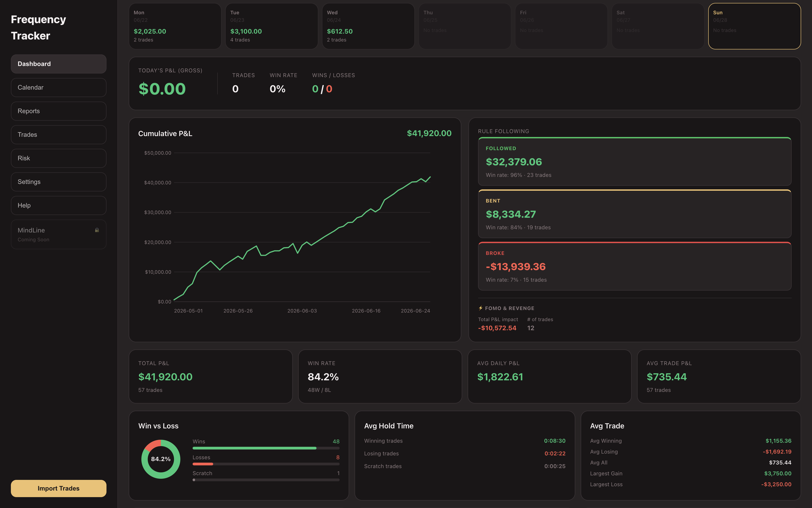The height and width of the screenshot is (508, 812).
Task: Select the Sat 06/27 day card
Action: point(658,26)
